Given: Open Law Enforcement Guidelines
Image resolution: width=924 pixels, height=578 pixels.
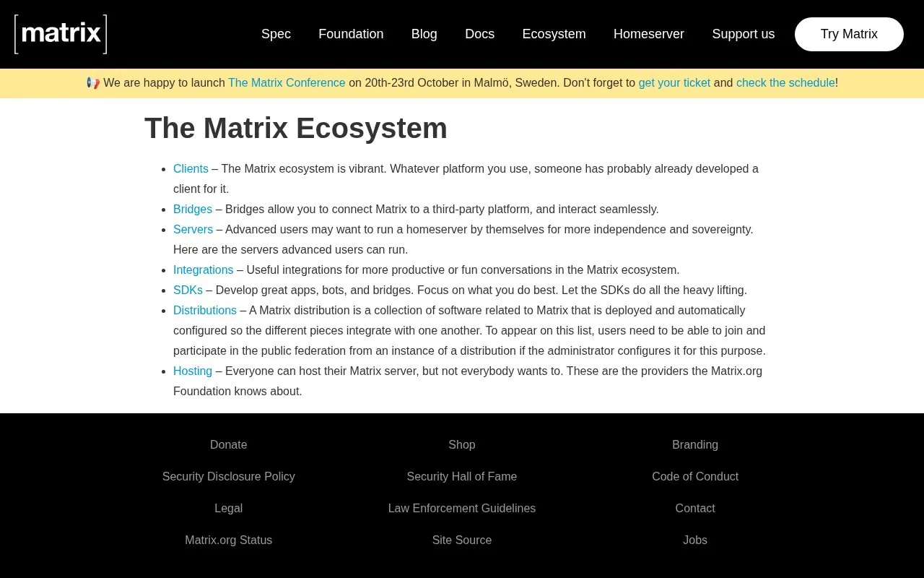Looking at the screenshot, I should coord(462,509).
